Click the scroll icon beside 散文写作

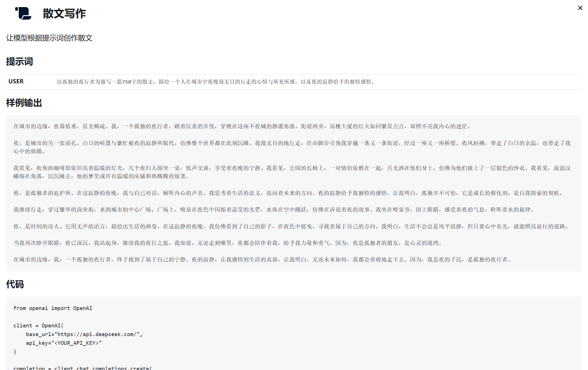[x=23, y=13]
